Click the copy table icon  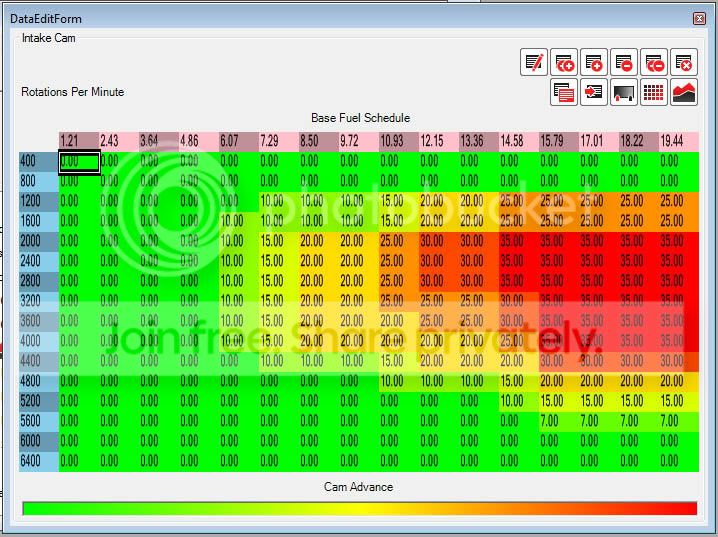pos(564,93)
